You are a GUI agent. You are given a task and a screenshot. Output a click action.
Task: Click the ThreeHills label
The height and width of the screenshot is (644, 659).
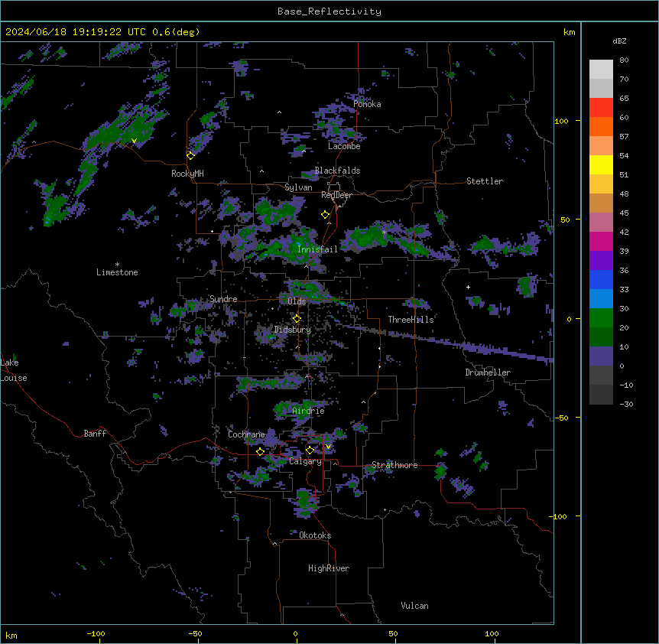pos(411,320)
